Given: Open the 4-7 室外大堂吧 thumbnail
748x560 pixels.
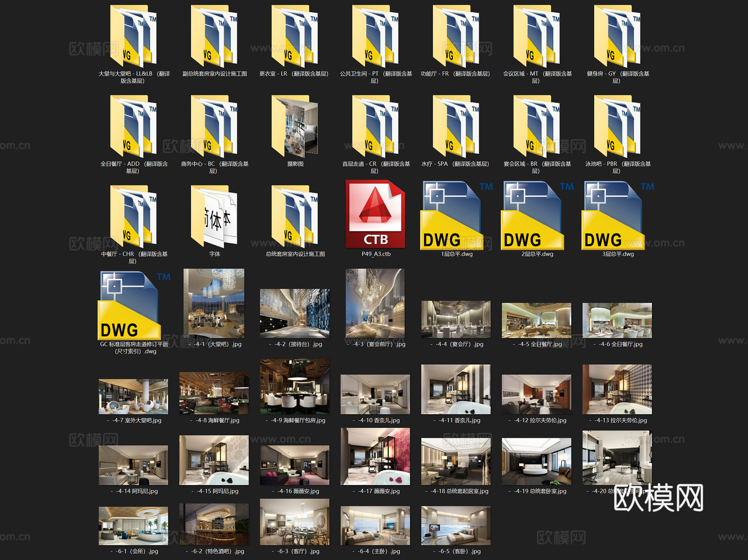Looking at the screenshot, I should coord(133,397).
